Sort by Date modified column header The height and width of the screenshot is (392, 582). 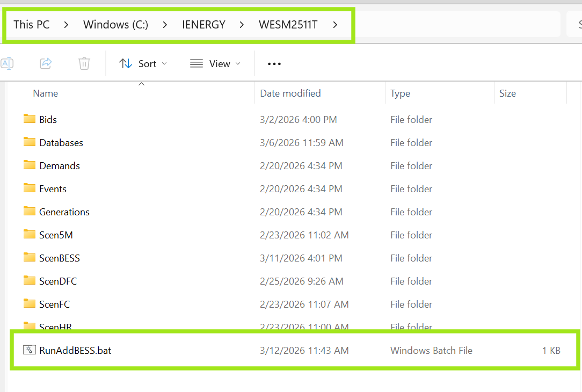[x=290, y=93]
